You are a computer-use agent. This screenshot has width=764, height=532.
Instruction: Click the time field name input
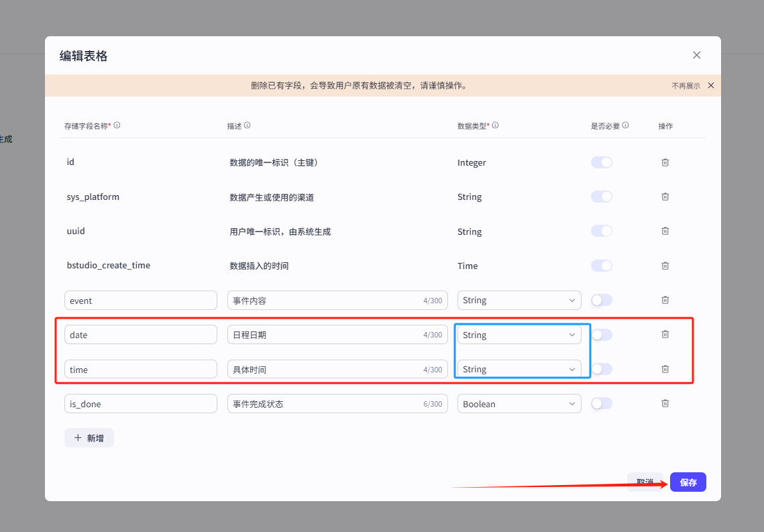pyautogui.click(x=140, y=369)
